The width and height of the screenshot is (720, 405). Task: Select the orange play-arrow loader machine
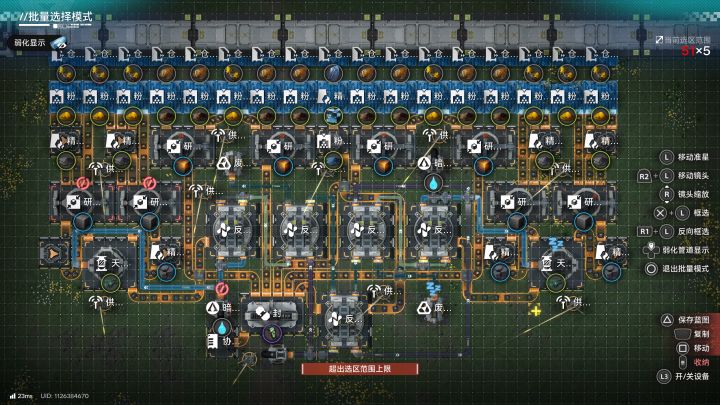tap(54, 253)
